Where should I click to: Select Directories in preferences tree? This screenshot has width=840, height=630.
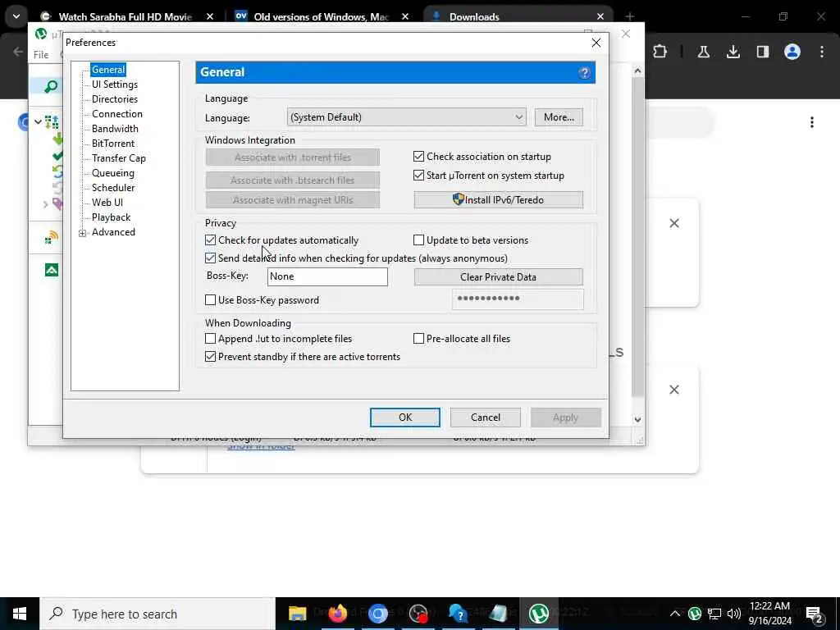click(115, 99)
